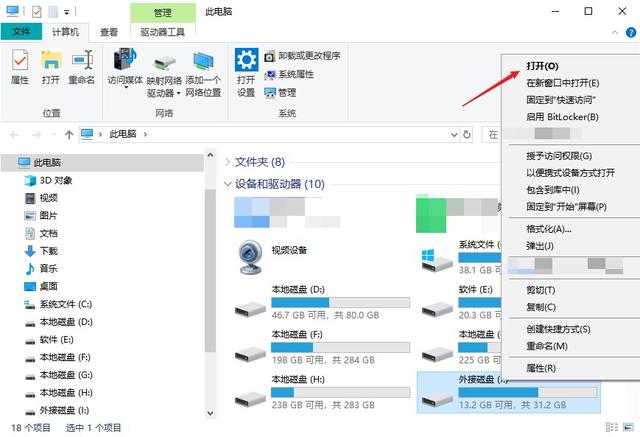
Task: Select Local Disk (H:) drive icon in main pane
Action: click(x=250, y=398)
